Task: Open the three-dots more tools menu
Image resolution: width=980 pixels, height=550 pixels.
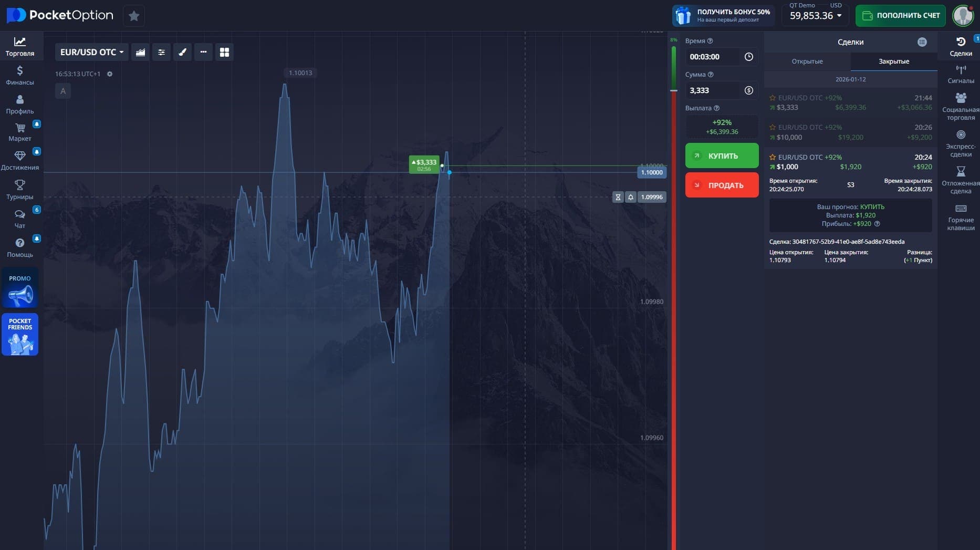Action: (203, 52)
